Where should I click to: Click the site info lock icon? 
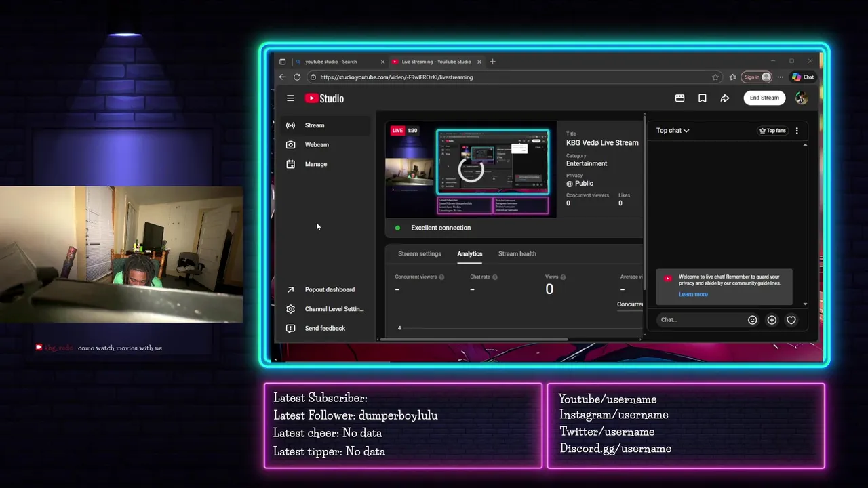point(313,77)
